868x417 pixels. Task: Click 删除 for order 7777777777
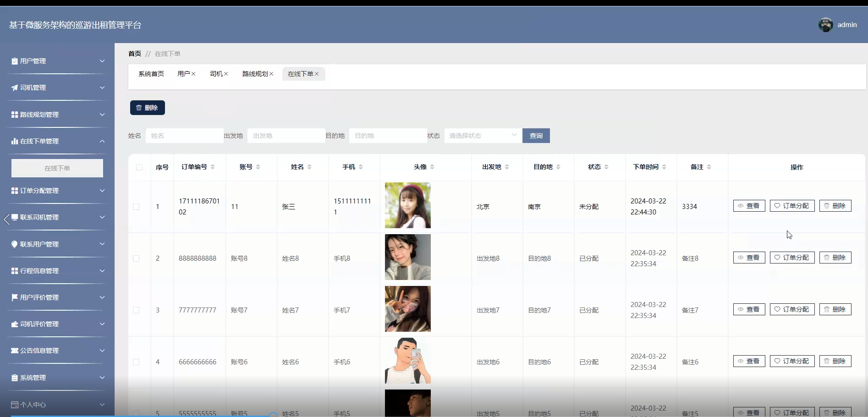835,309
